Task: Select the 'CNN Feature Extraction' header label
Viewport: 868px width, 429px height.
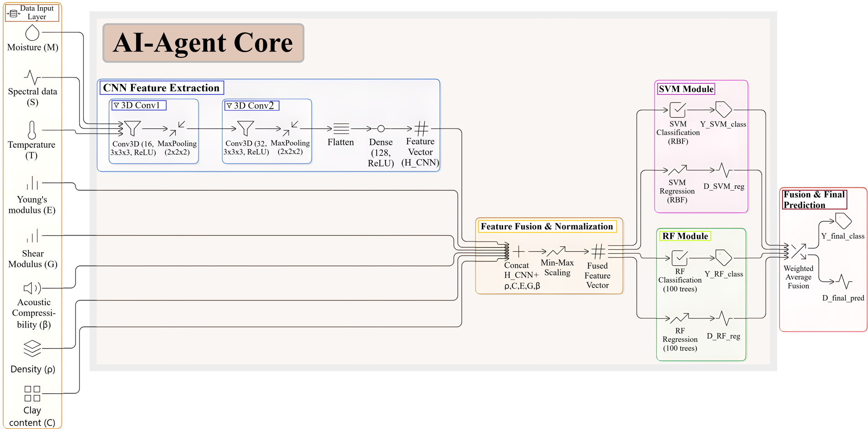Action: coord(162,88)
